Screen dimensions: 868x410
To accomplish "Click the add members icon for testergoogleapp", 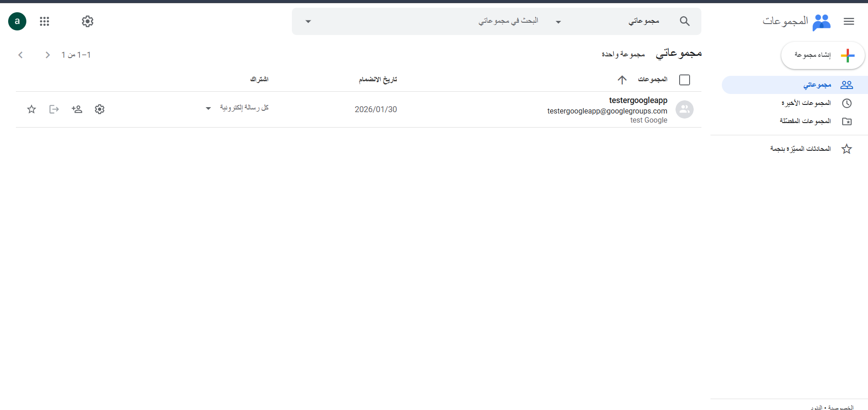I will (x=77, y=109).
